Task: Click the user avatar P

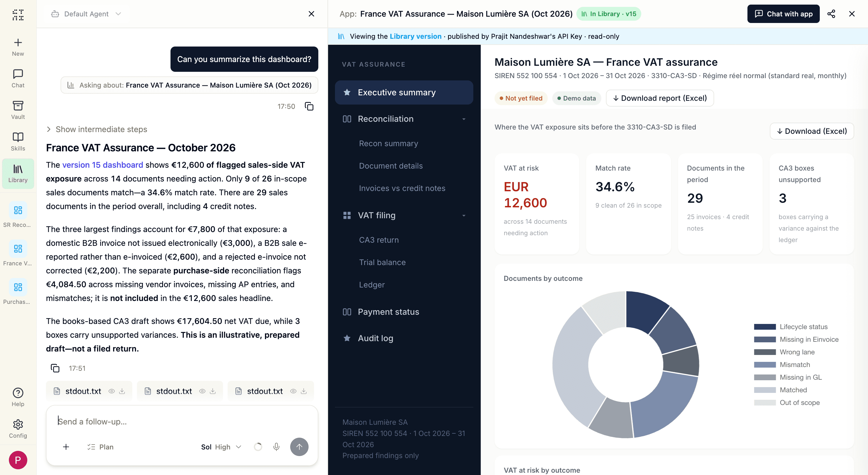Action: tap(18, 460)
